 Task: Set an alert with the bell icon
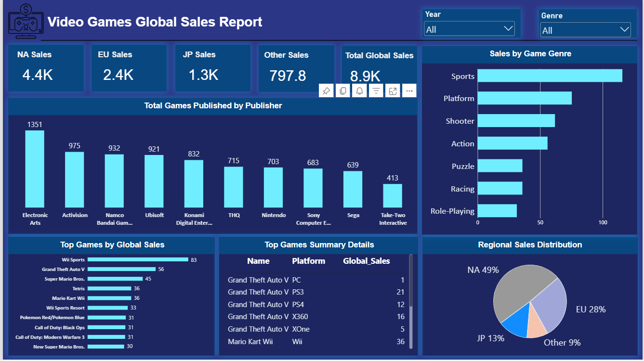coord(359,91)
